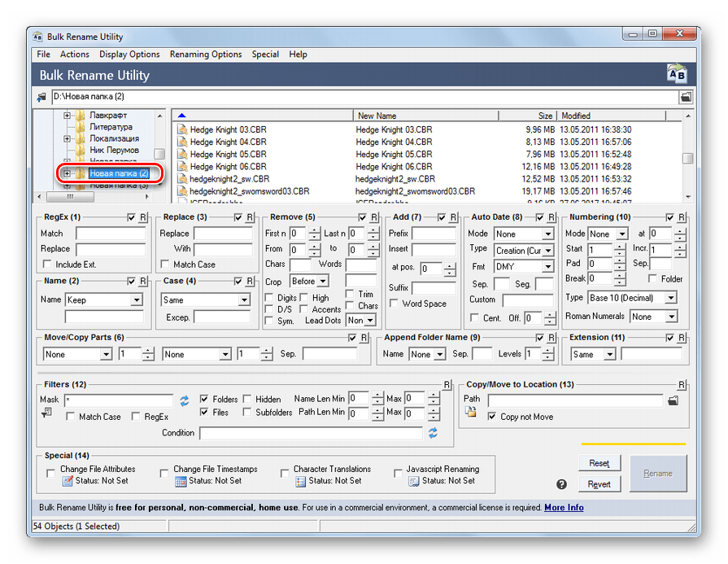Enable Word Space checkbox
Viewport: 728px width, 564px height.
click(394, 304)
